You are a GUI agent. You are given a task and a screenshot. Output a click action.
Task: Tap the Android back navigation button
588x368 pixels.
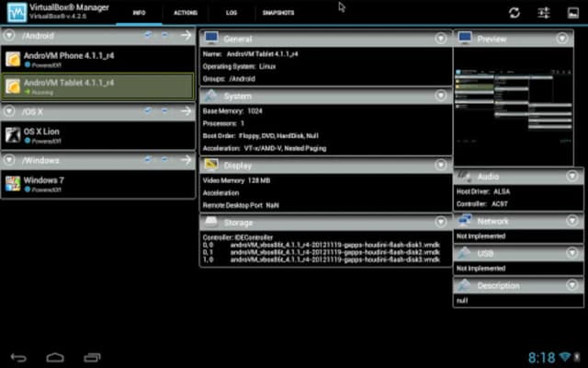18,358
